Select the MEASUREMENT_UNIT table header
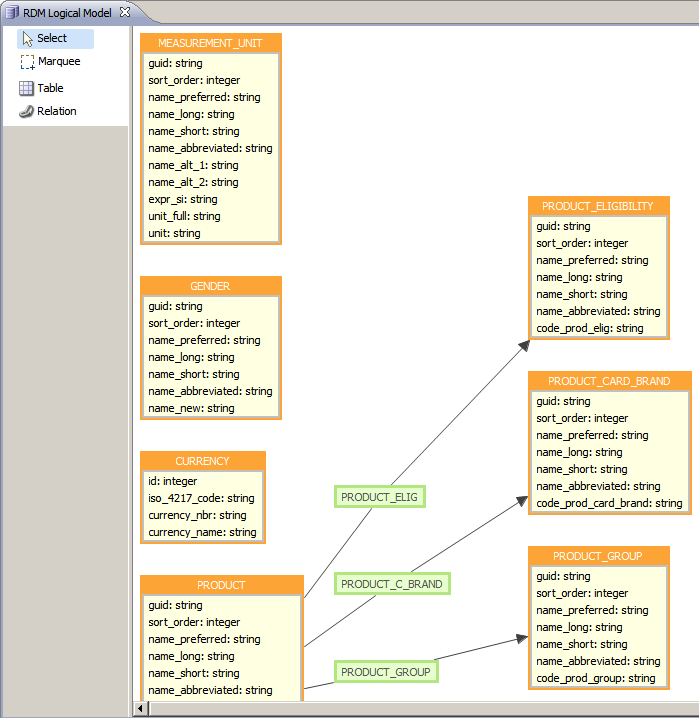 pos(210,43)
